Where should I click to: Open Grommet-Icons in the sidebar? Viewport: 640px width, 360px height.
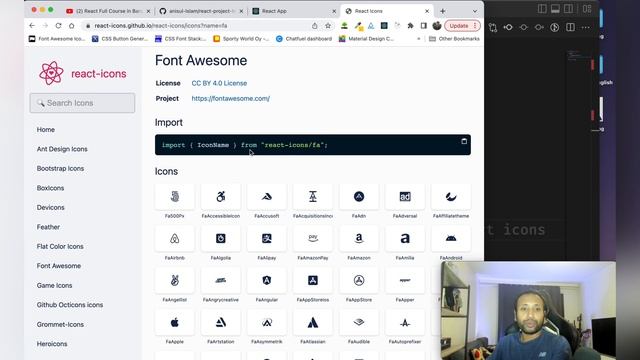pyautogui.click(x=60, y=324)
